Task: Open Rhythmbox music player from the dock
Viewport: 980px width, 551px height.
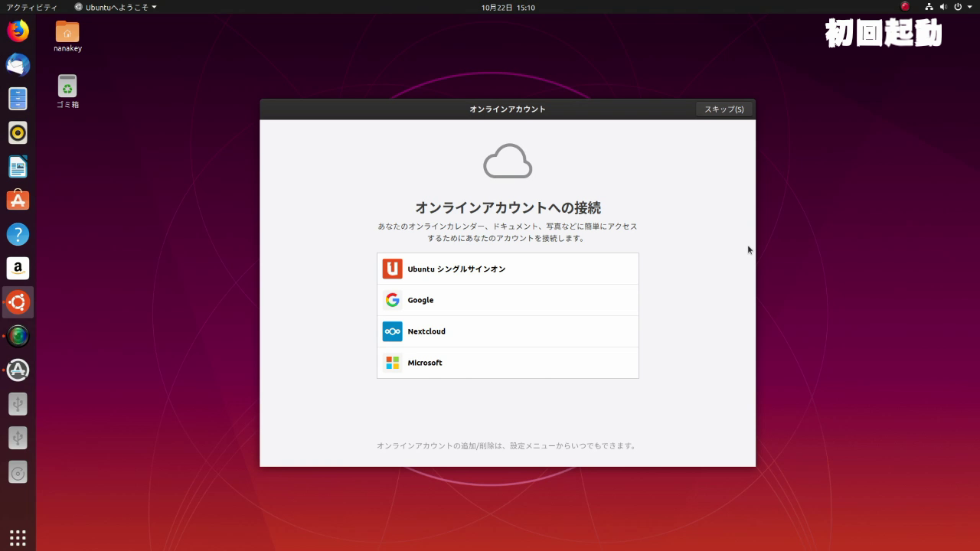Action: coord(18,132)
